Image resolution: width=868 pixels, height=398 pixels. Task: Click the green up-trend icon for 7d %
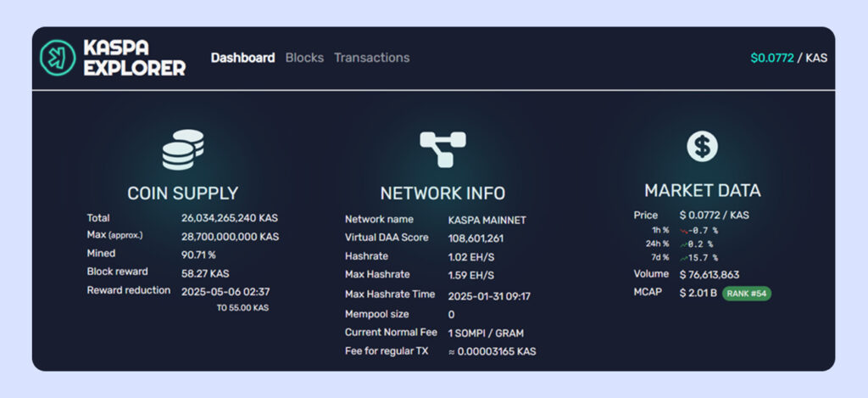(x=683, y=258)
